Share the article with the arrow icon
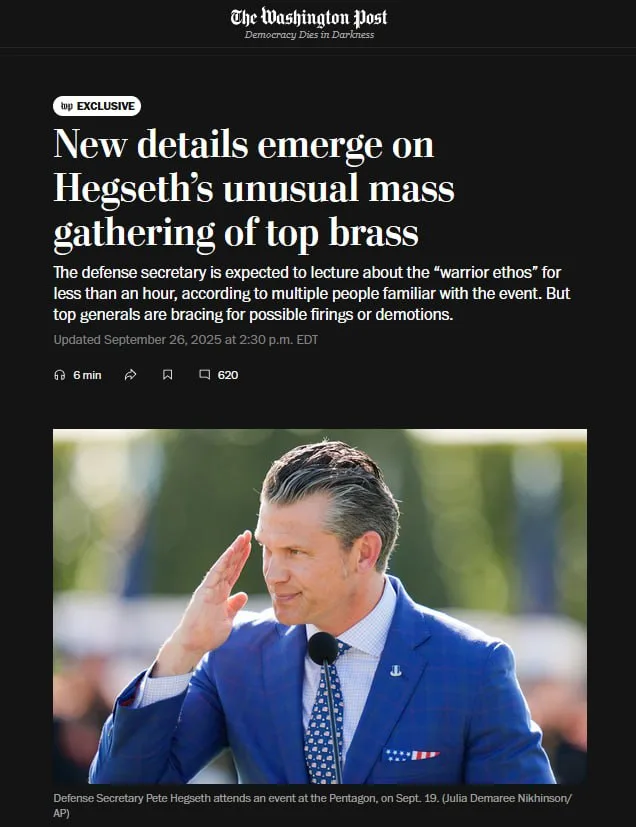Image resolution: width=636 pixels, height=827 pixels. tap(130, 375)
